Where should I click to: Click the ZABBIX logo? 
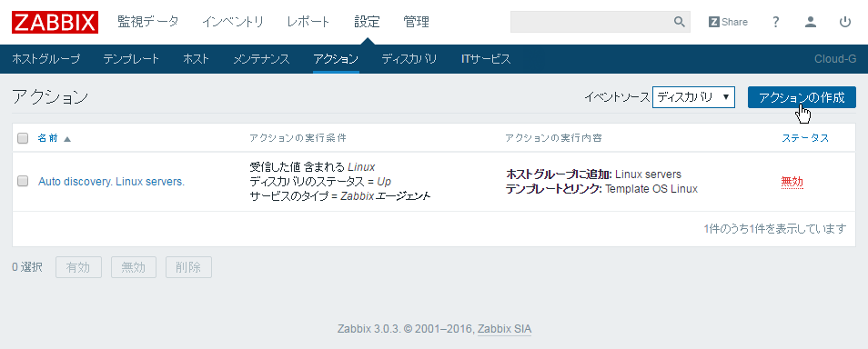point(55,22)
